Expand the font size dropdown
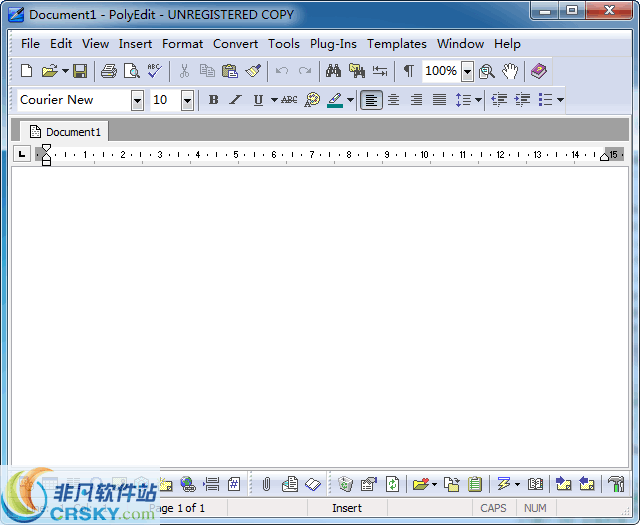 [187, 100]
